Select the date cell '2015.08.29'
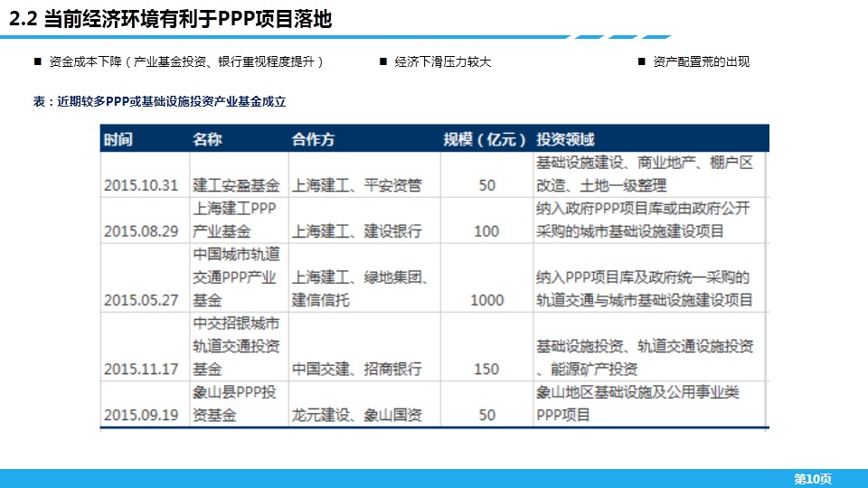Viewport: 868px width, 488px height. pyautogui.click(x=141, y=231)
